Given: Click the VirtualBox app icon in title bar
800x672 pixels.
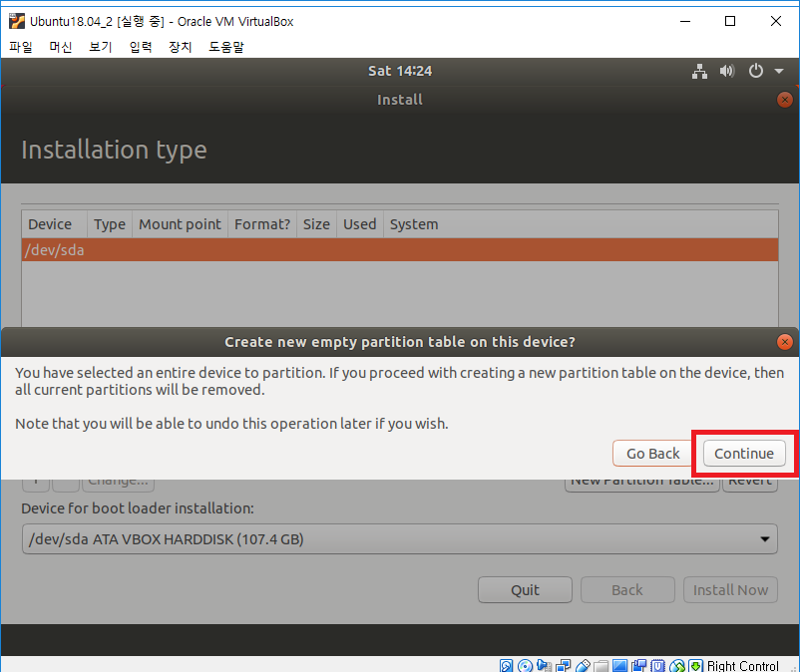Looking at the screenshot, I should point(17,21).
